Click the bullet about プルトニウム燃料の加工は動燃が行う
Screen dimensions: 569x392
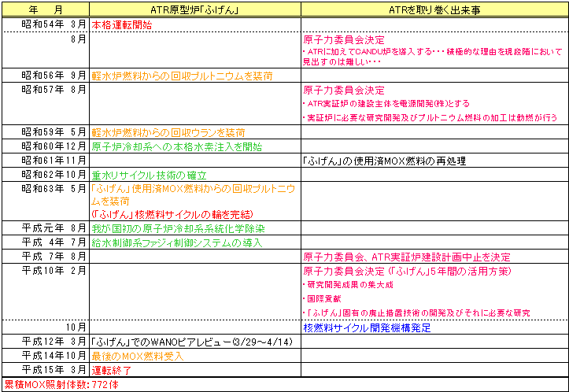(430, 118)
